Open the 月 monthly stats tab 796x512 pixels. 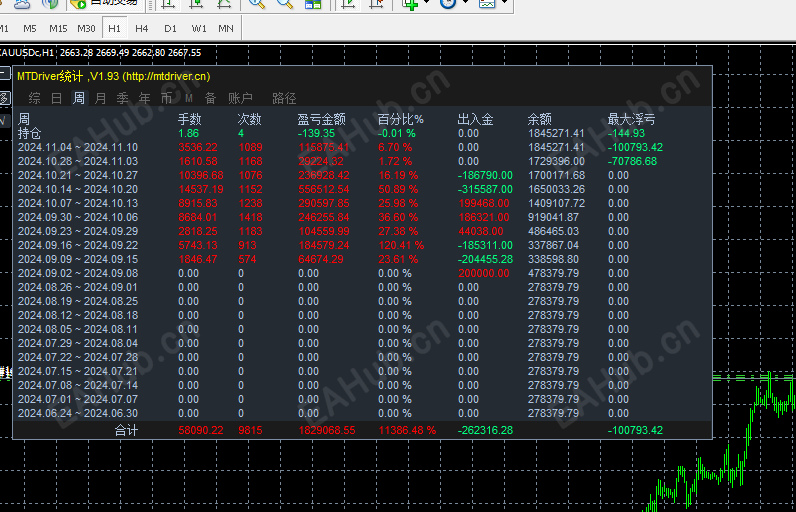(x=101, y=98)
